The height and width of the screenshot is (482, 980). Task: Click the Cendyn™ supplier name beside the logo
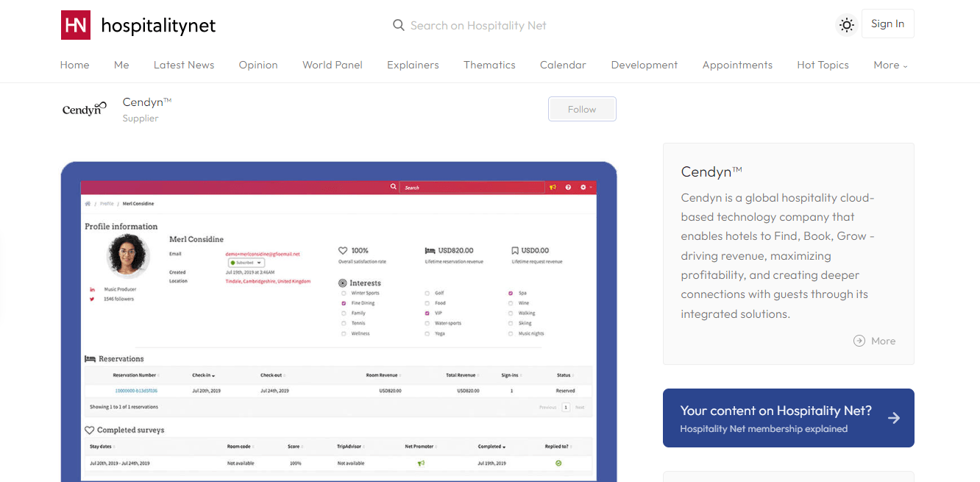(147, 102)
